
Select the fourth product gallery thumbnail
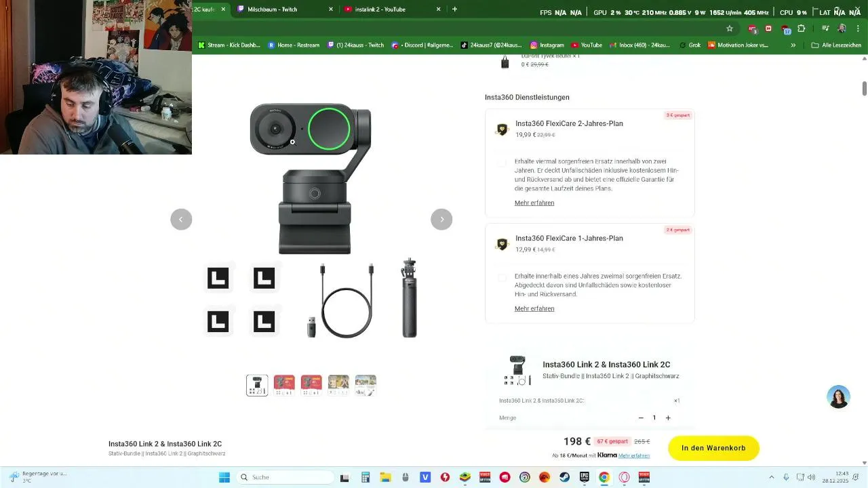coord(338,385)
